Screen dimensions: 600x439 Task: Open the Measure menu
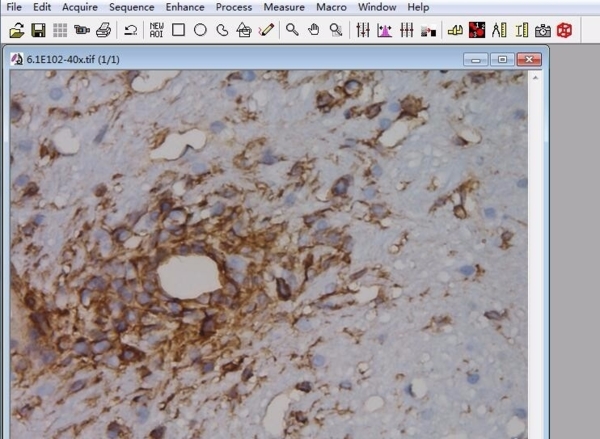(x=284, y=7)
